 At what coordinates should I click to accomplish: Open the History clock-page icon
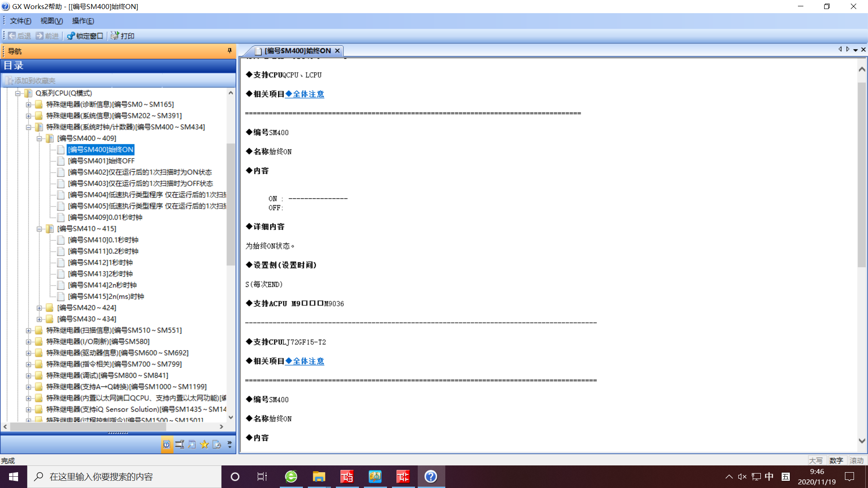217,445
